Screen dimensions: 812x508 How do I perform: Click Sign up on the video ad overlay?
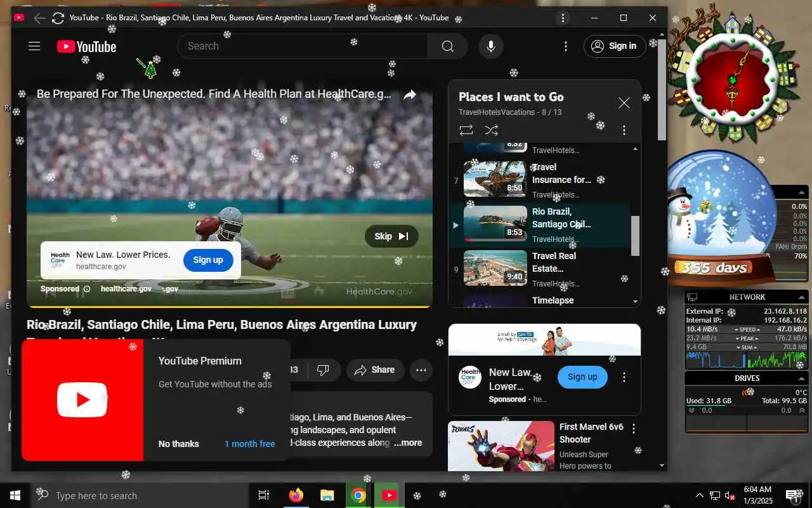[x=208, y=260]
